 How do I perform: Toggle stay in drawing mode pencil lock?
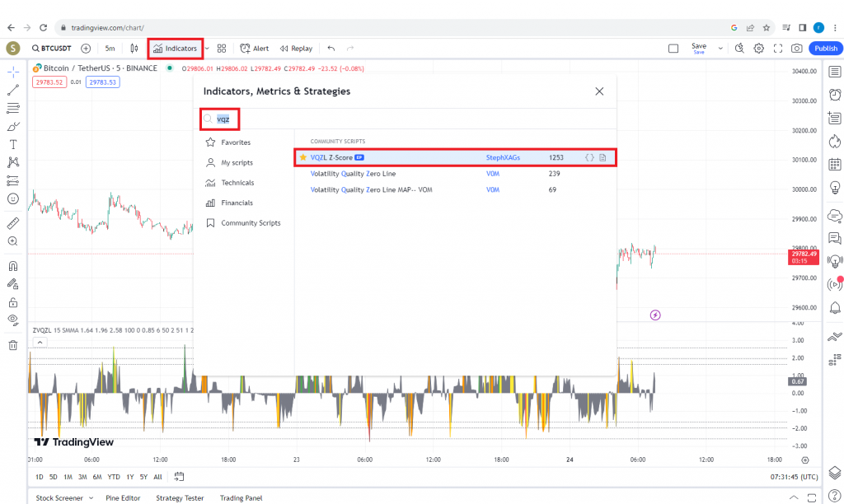click(x=13, y=284)
